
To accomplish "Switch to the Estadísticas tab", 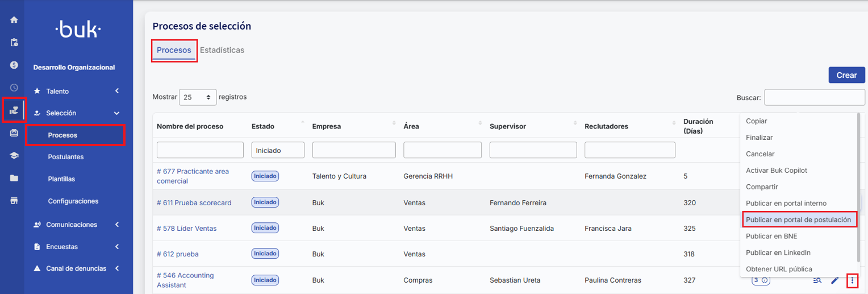I will click(222, 50).
